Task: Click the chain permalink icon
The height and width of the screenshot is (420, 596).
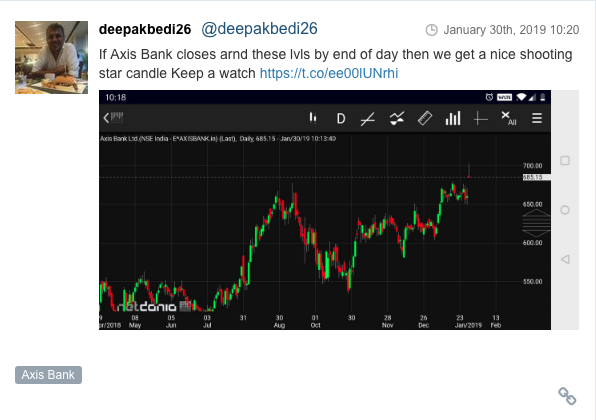Action: click(567, 396)
